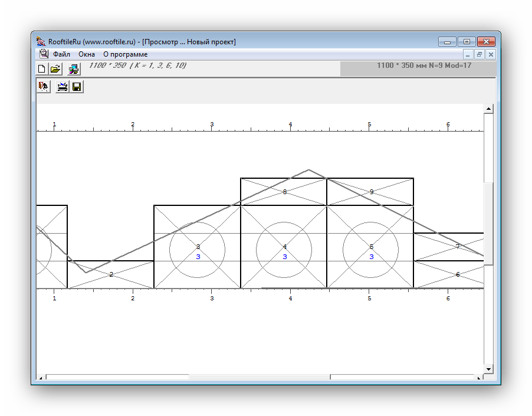Close the inner preview child window
The image size is (532, 416).
(490, 54)
